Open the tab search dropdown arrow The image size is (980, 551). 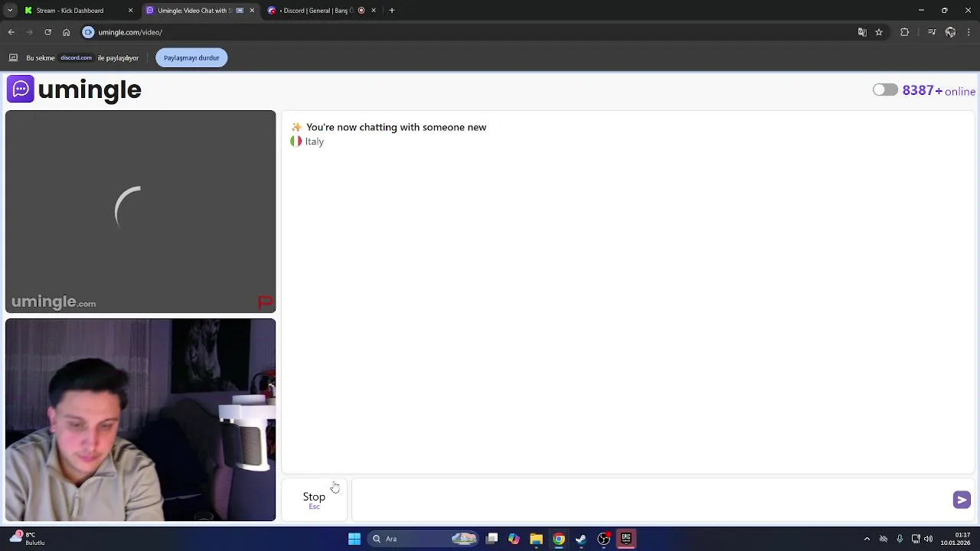tap(10, 11)
